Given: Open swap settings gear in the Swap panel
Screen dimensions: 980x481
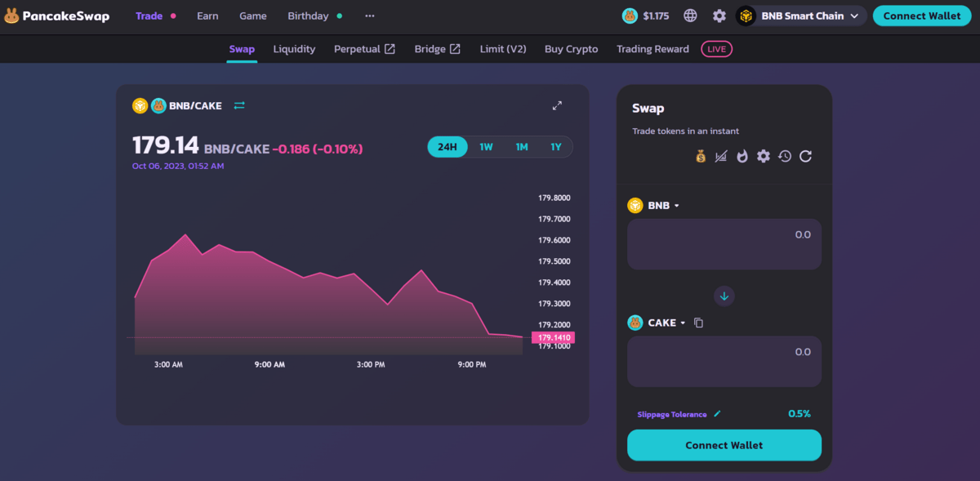Looking at the screenshot, I should coord(764,156).
